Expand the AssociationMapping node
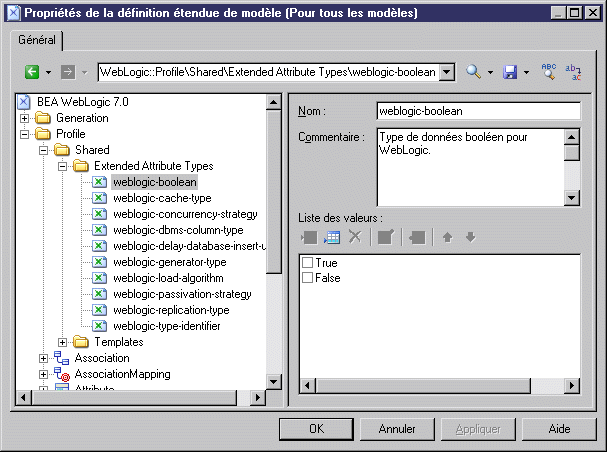The width and height of the screenshot is (607, 452). [43, 374]
